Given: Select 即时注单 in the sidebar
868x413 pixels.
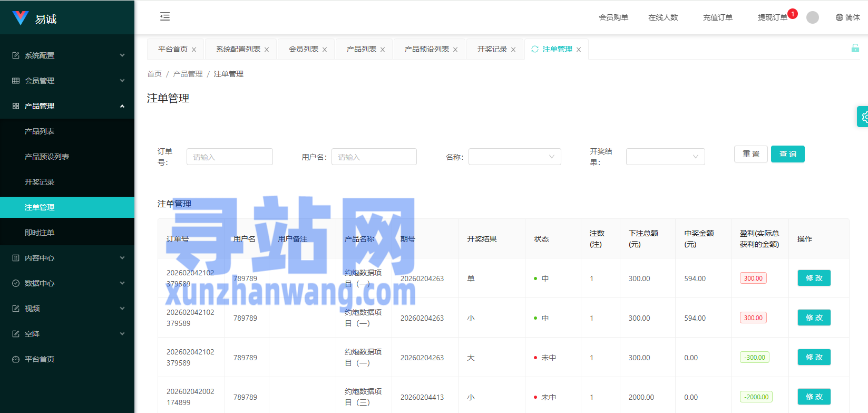Looking at the screenshot, I should pyautogui.click(x=40, y=233).
